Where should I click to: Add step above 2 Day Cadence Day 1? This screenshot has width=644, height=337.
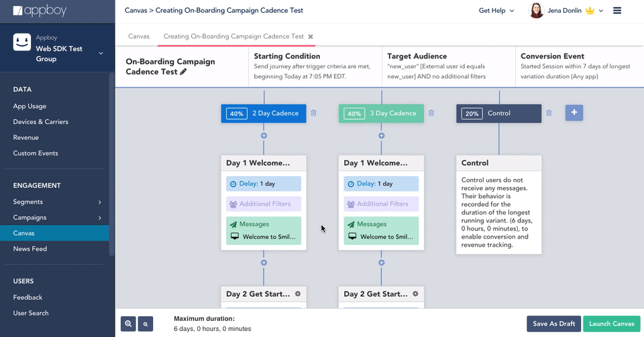[264, 135]
